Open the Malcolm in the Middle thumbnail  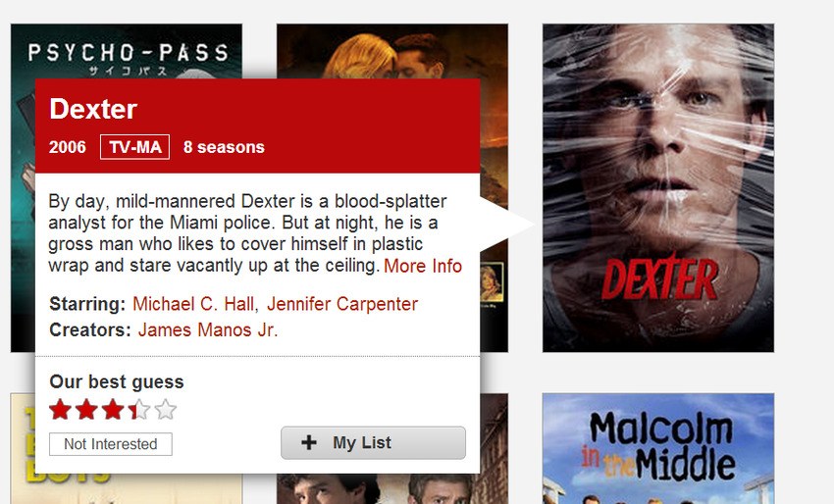(658, 449)
